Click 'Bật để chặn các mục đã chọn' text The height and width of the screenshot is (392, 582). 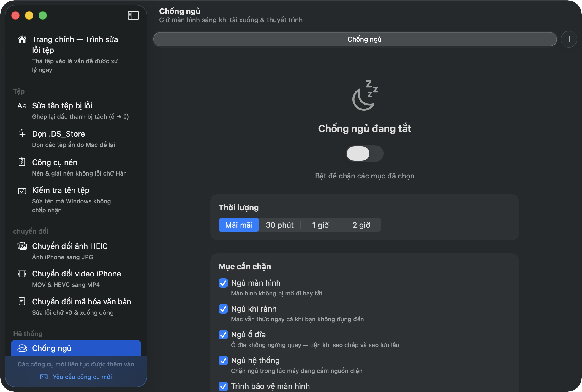(x=365, y=176)
